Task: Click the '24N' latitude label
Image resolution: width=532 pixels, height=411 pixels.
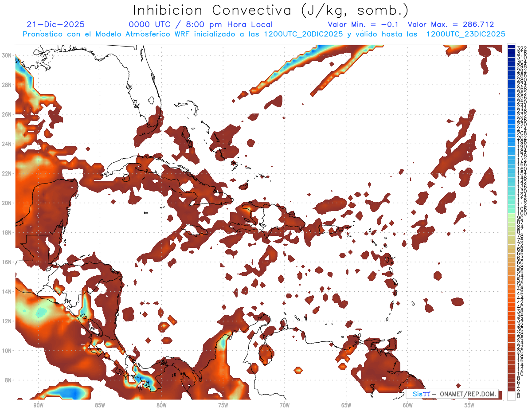Action: 7,144
